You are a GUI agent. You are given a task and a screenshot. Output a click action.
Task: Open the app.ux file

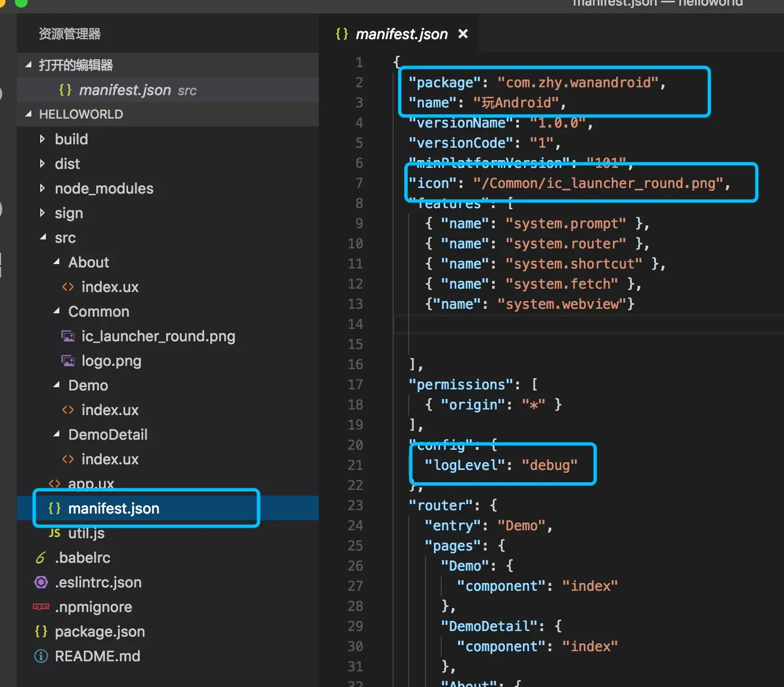(x=91, y=483)
